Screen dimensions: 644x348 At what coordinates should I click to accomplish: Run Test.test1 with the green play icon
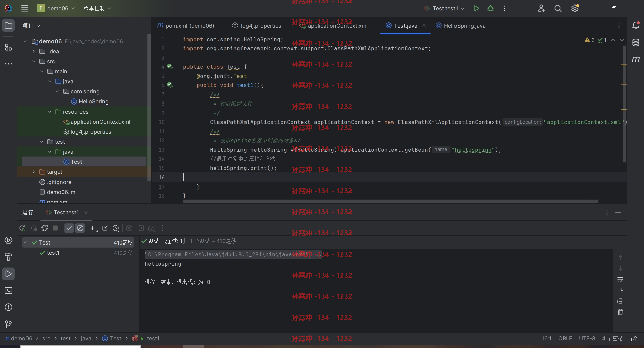[476, 8]
